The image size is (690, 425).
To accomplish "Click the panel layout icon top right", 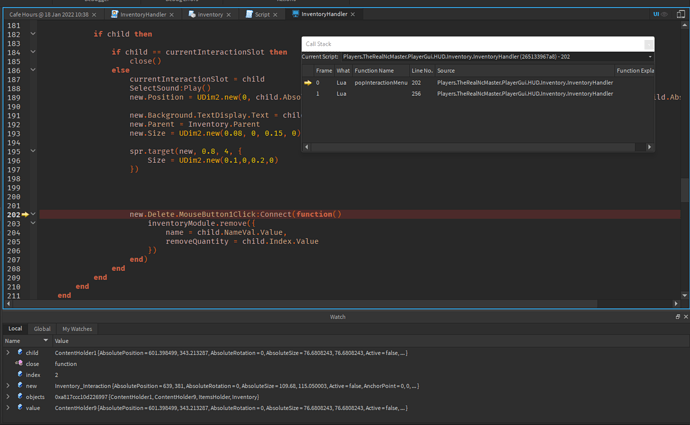I will [681, 14].
